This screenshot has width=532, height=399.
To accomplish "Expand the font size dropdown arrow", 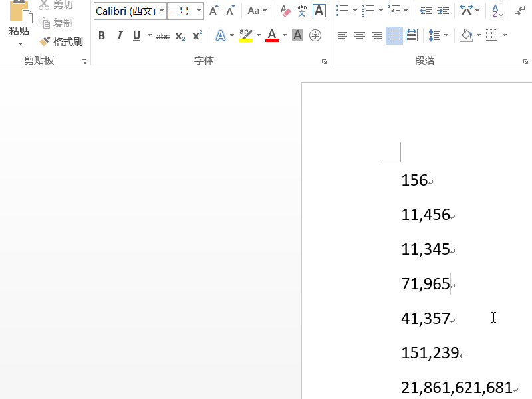I will pyautogui.click(x=199, y=11).
